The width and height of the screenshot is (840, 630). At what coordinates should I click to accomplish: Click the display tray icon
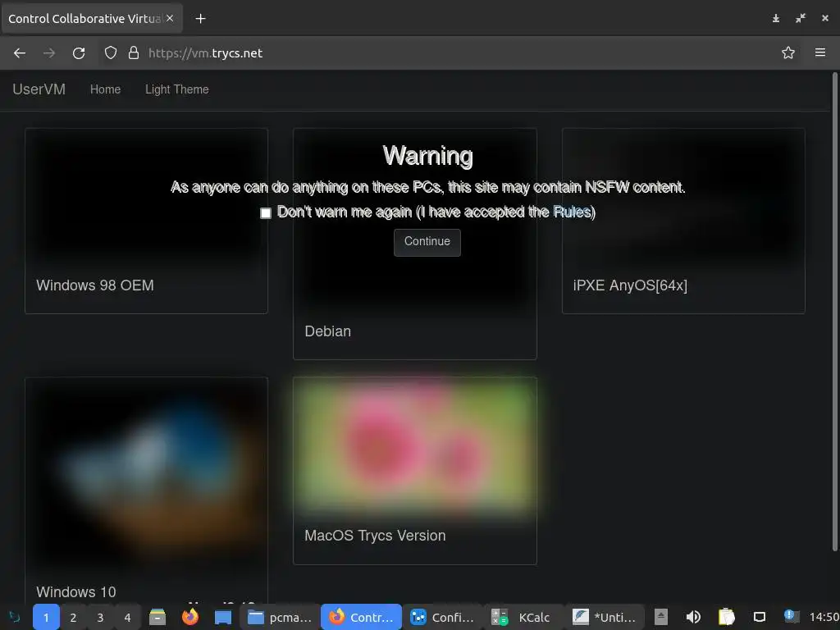(x=759, y=617)
